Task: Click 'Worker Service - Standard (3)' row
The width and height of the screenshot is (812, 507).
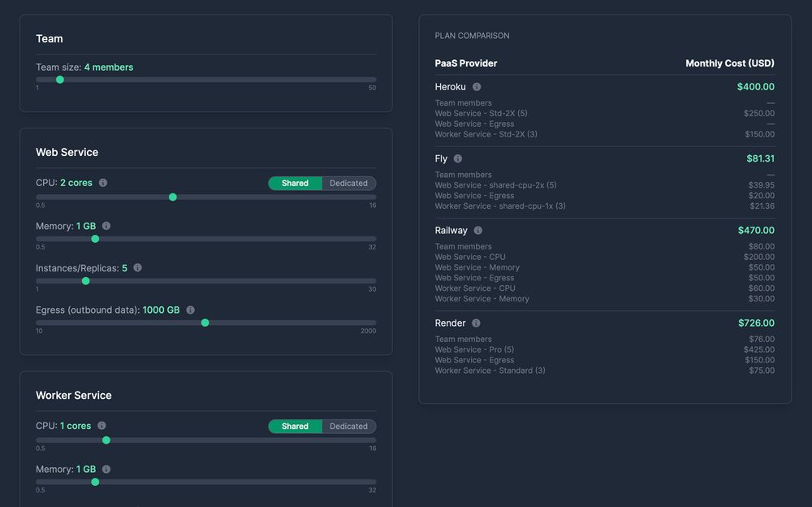Action: (x=605, y=370)
